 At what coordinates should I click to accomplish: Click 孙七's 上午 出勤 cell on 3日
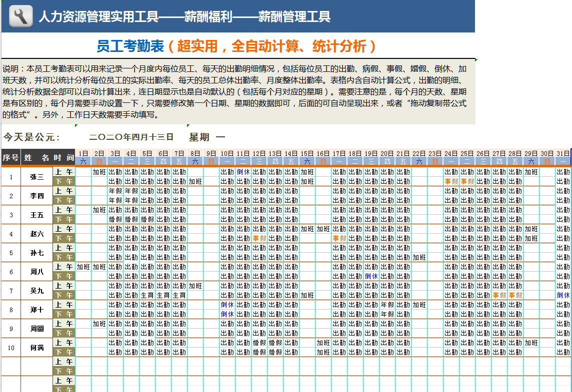[x=115, y=248]
